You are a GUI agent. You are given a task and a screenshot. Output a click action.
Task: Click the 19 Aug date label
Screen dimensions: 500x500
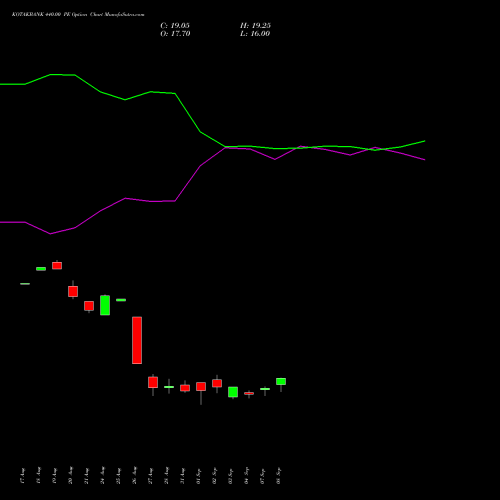pyautogui.click(x=54, y=476)
